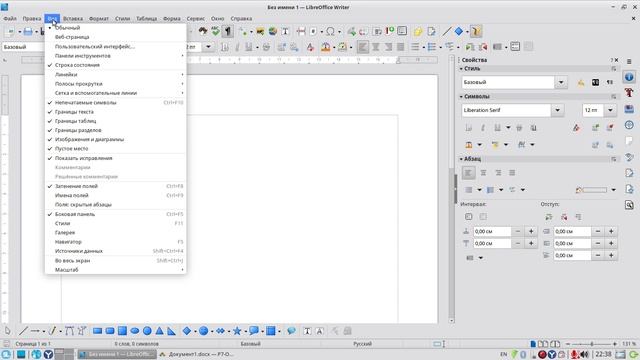Image resolution: width=640 pixels, height=360 pixels.
Task: Expand Линейки submenu
Action: 116,74
